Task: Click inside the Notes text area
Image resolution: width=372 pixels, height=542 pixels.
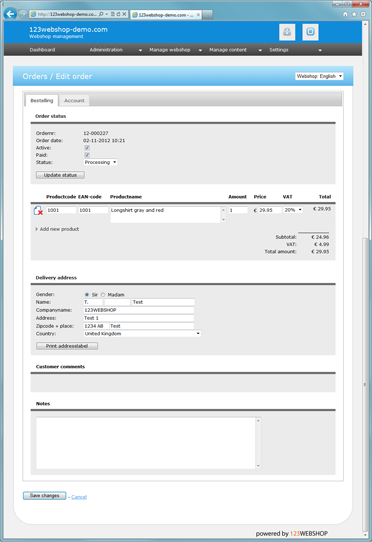Action: point(145,443)
